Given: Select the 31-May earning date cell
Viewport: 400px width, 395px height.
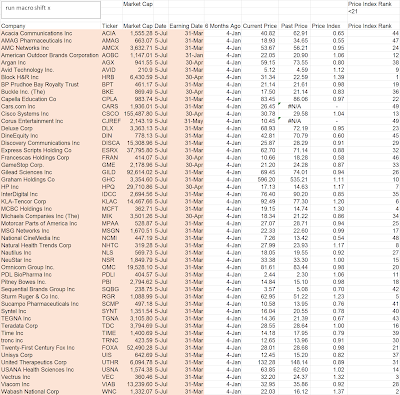Looking at the screenshot, I should [186, 121].
